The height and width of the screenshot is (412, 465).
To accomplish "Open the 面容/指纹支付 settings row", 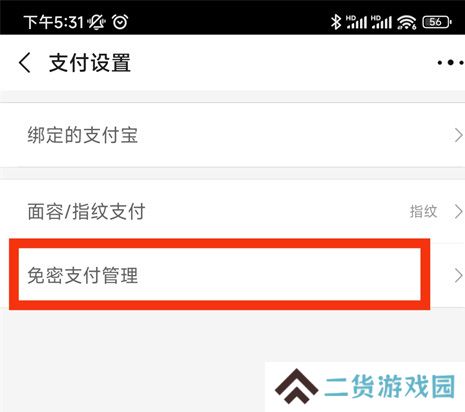I will click(232, 212).
